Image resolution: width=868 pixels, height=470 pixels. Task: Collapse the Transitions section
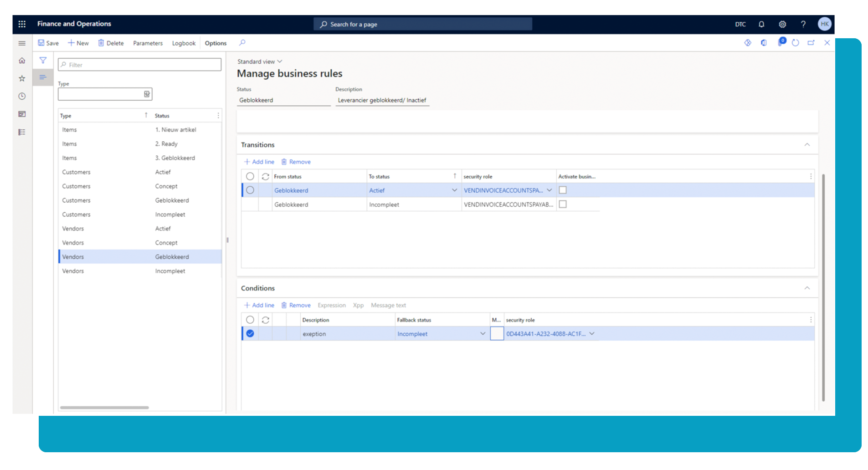pyautogui.click(x=807, y=145)
